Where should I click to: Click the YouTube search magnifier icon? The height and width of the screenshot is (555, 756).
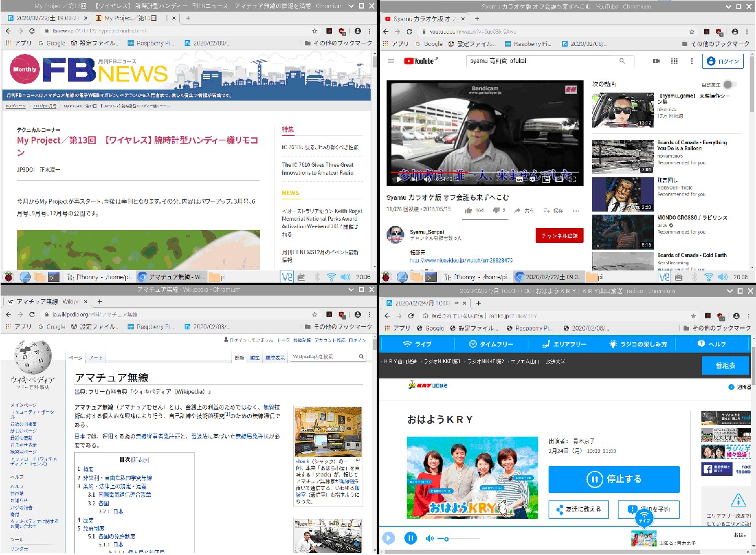[622, 61]
